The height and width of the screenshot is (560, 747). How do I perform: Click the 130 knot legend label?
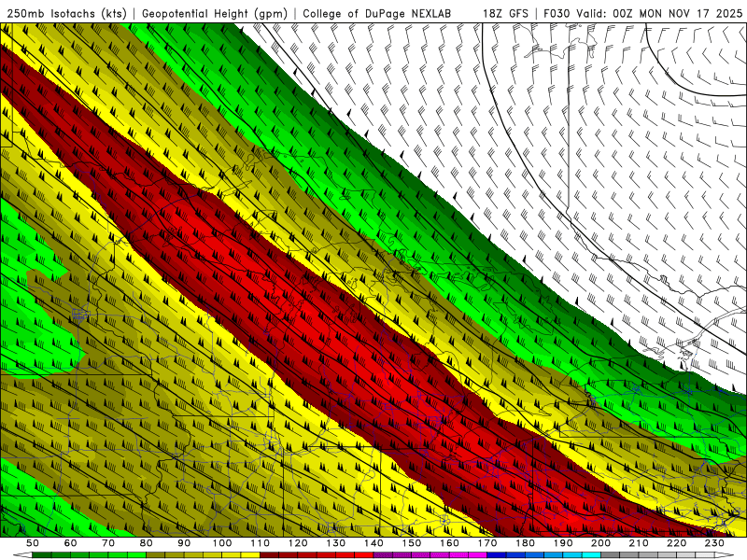[x=336, y=543]
